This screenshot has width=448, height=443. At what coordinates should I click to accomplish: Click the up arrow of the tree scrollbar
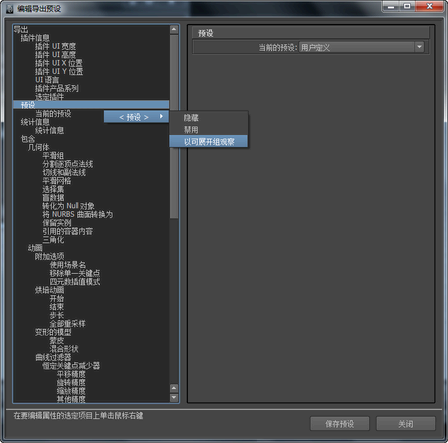(174, 29)
